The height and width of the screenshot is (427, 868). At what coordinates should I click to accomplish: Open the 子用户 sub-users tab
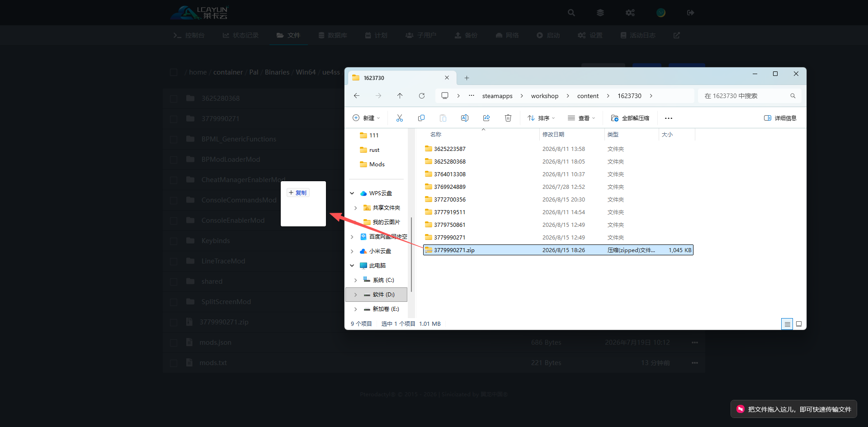[x=421, y=35]
